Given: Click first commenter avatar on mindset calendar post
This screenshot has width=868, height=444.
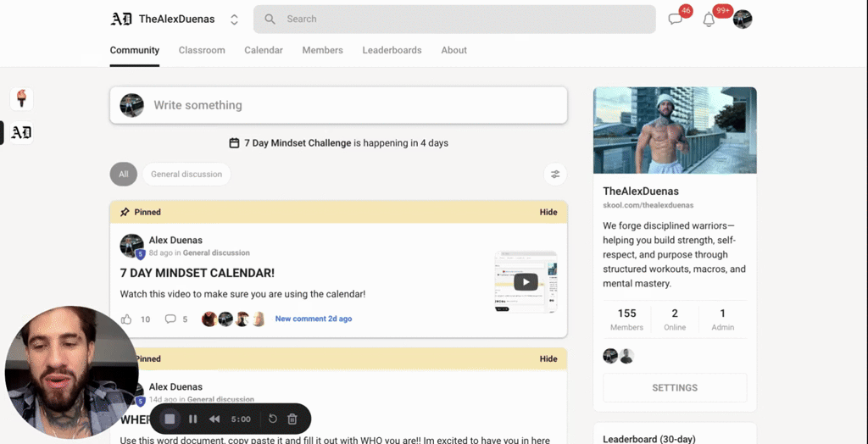Looking at the screenshot, I should point(209,319).
